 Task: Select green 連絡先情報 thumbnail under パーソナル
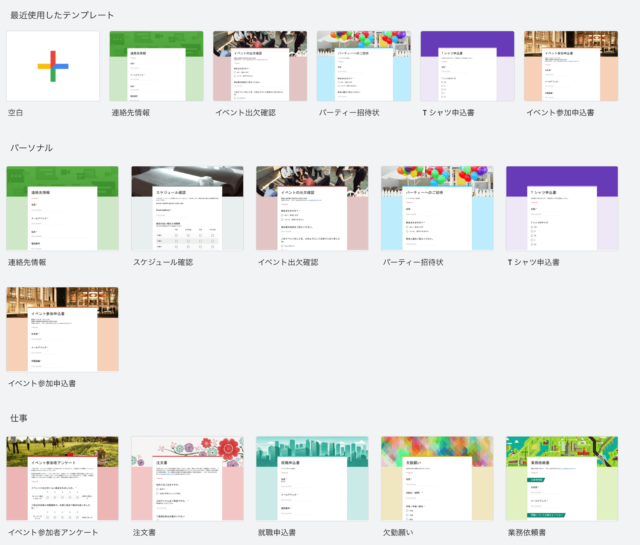[x=62, y=208]
